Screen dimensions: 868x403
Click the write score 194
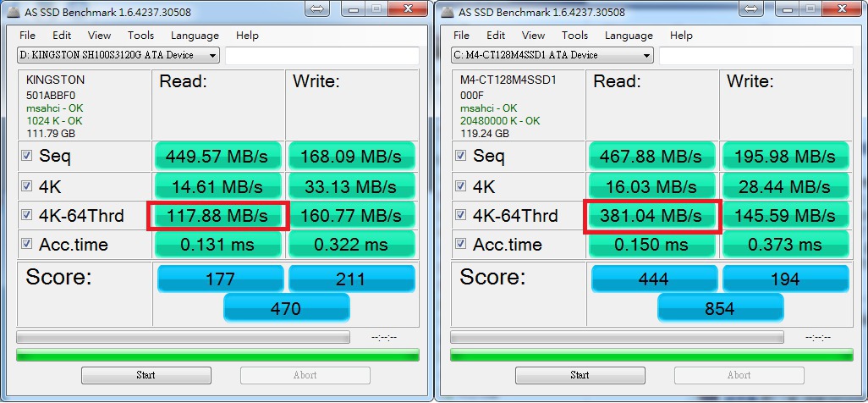click(x=786, y=279)
